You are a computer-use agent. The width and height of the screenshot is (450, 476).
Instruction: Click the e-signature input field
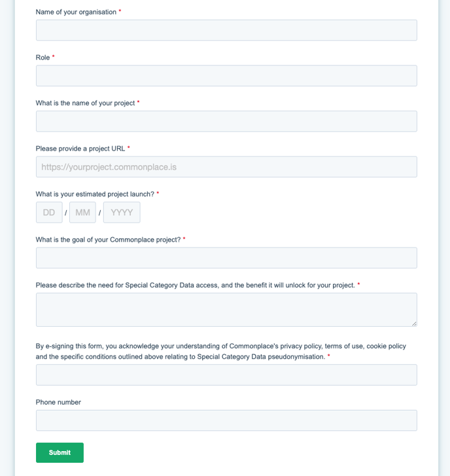coord(226,375)
